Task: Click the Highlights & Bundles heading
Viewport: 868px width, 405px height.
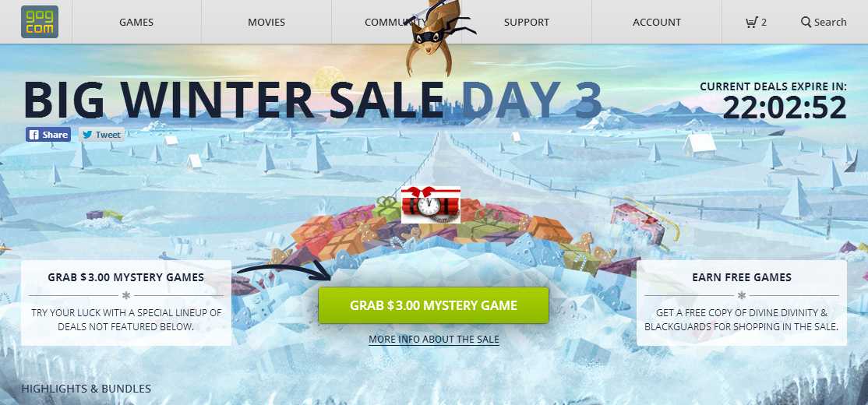Action: (x=86, y=389)
